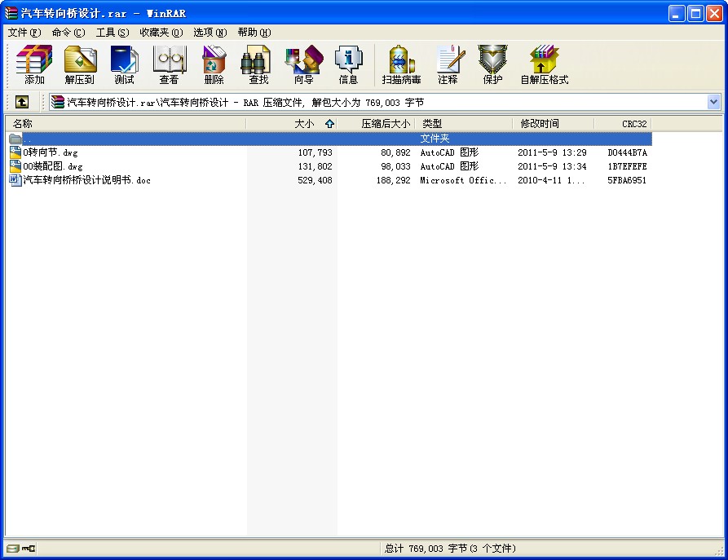The height and width of the screenshot is (560, 728).
Task: Open the 文件 (File) menu
Action: 24,33
